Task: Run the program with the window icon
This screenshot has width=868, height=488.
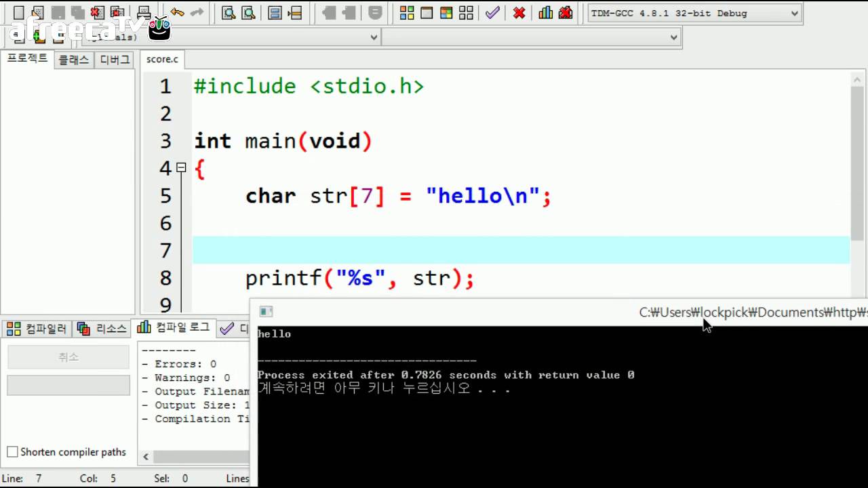Action: pyautogui.click(x=427, y=12)
